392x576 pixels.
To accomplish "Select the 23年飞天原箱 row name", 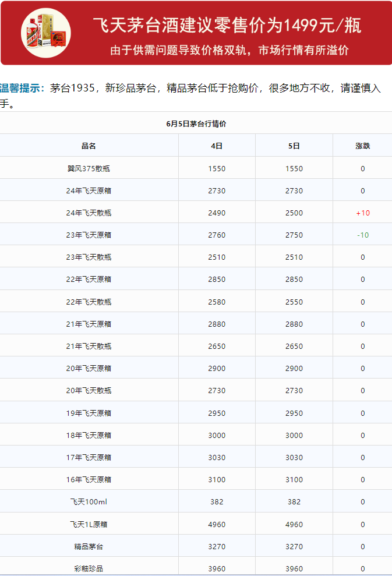I will click(89, 235).
